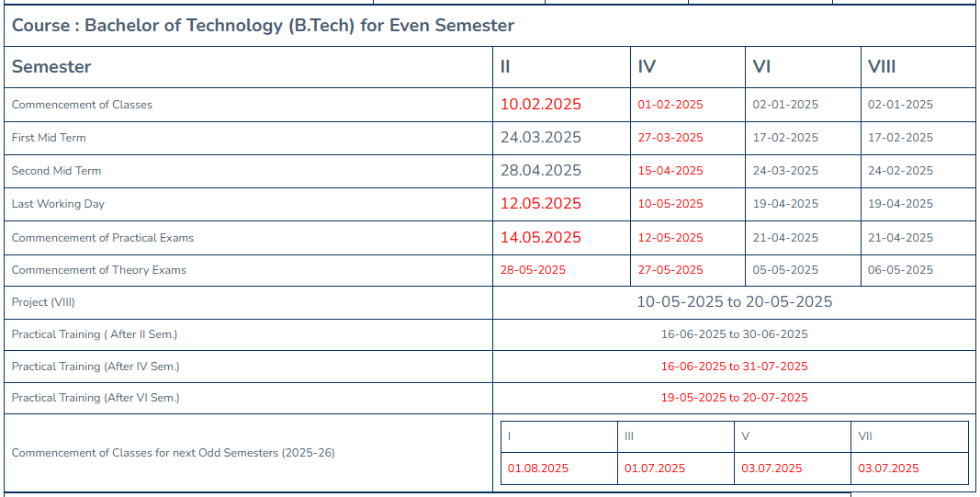980x497 pixels.
Task: Select the 15-04-2025 date cell
Action: point(670,171)
